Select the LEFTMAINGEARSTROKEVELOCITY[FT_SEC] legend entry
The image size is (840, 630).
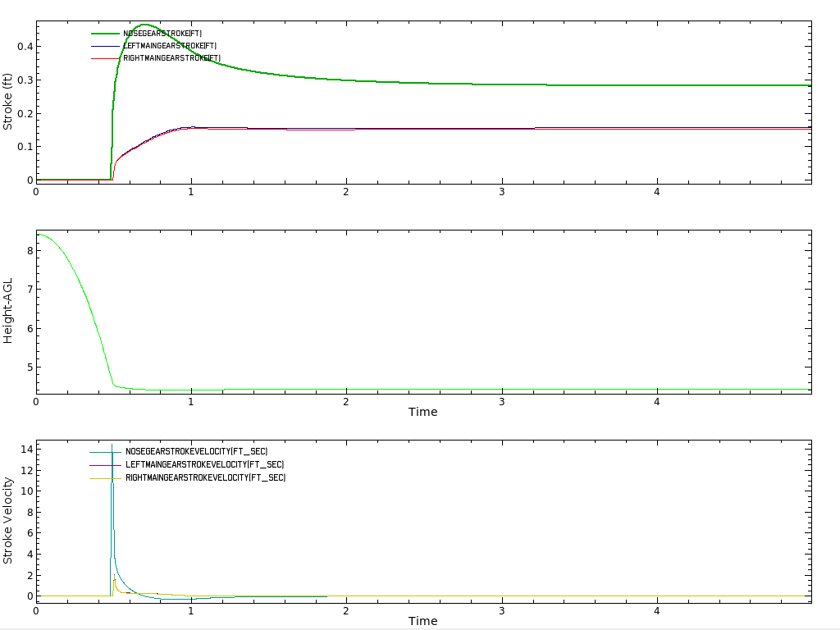coord(204,464)
